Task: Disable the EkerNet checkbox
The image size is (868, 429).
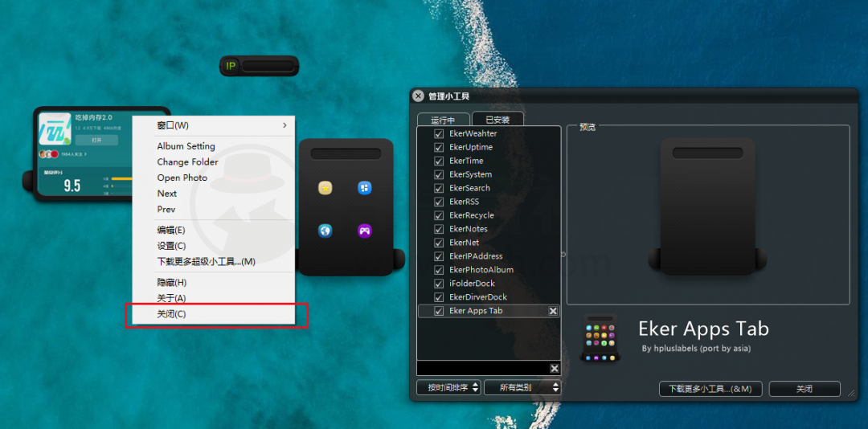Action: coord(439,243)
